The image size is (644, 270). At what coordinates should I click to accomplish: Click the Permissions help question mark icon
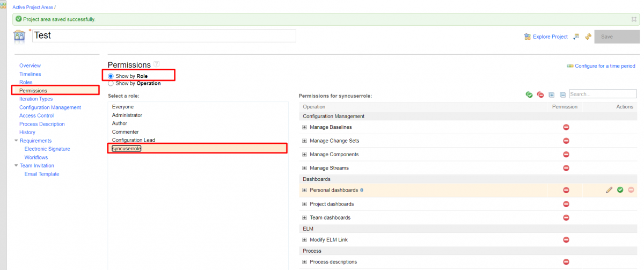157,64
